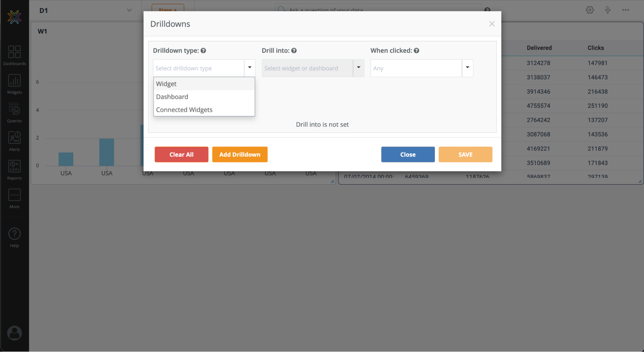Select Widget from drilldown type list
Image resolution: width=644 pixels, height=352 pixels.
(x=166, y=84)
